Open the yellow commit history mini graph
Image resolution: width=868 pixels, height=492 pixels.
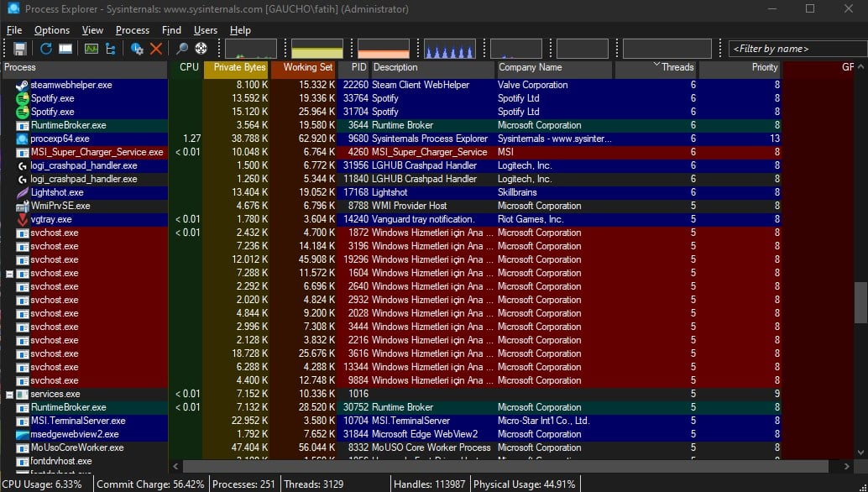(x=317, y=49)
